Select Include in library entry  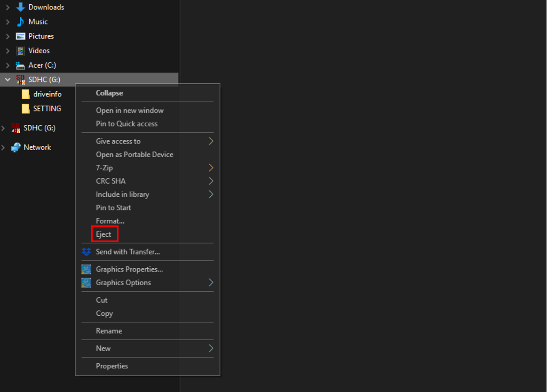point(122,194)
